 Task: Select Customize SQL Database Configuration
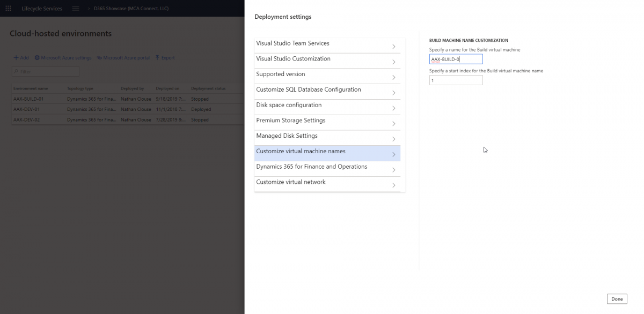(x=327, y=92)
